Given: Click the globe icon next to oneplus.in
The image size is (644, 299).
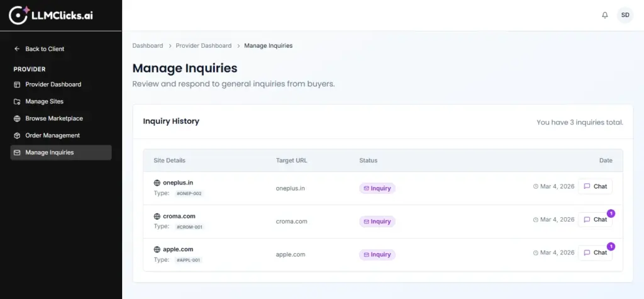Looking at the screenshot, I should pyautogui.click(x=157, y=183).
